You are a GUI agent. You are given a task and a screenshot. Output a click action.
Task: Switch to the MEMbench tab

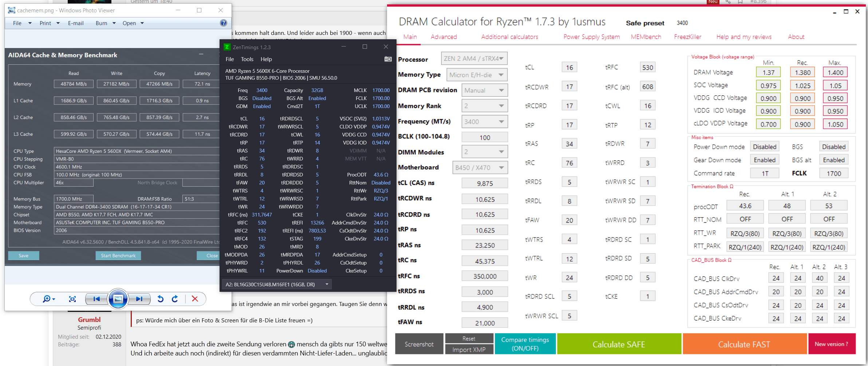646,37
